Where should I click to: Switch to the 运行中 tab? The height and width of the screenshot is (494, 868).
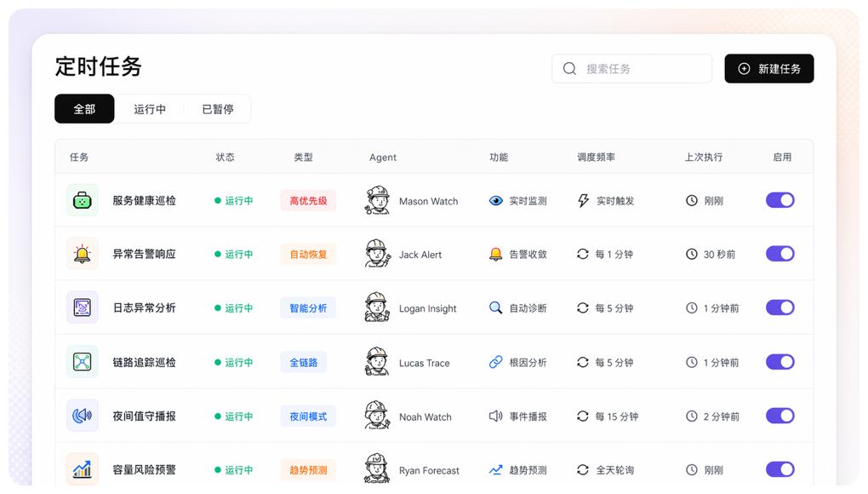[x=150, y=109]
